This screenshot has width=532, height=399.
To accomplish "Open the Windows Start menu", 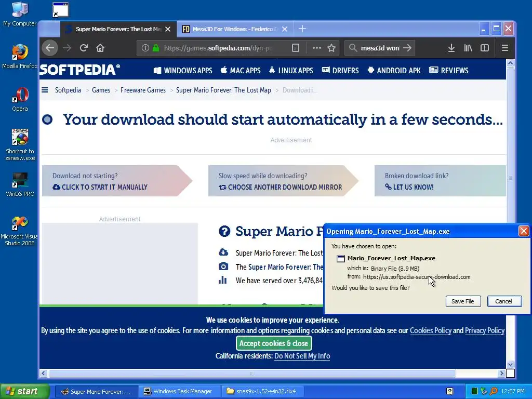I will click(25, 391).
